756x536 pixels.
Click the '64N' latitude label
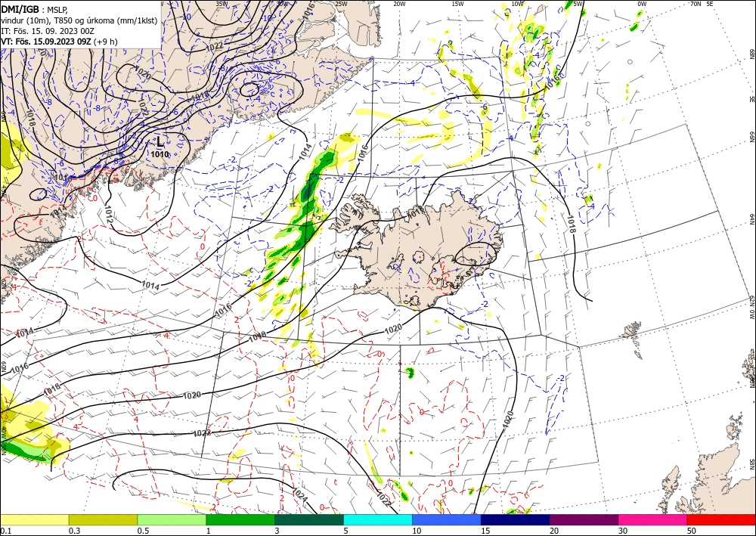(751, 218)
